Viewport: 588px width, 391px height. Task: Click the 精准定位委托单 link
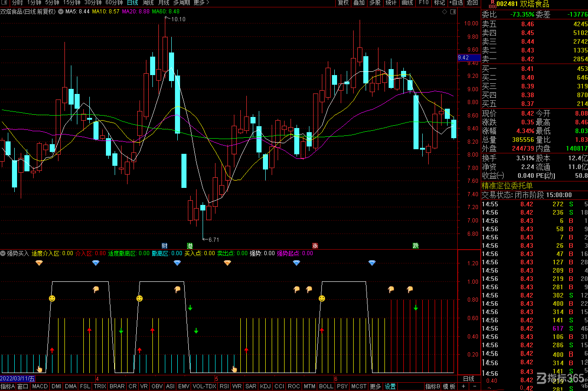[507, 186]
